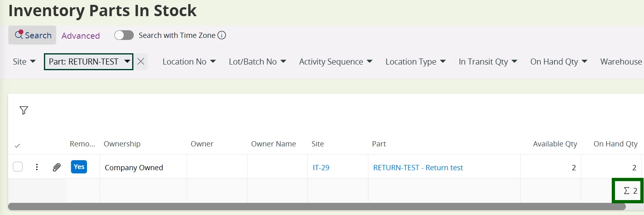Click the On Hand Qty sum total
This screenshot has width=644, height=215.
tap(631, 191)
